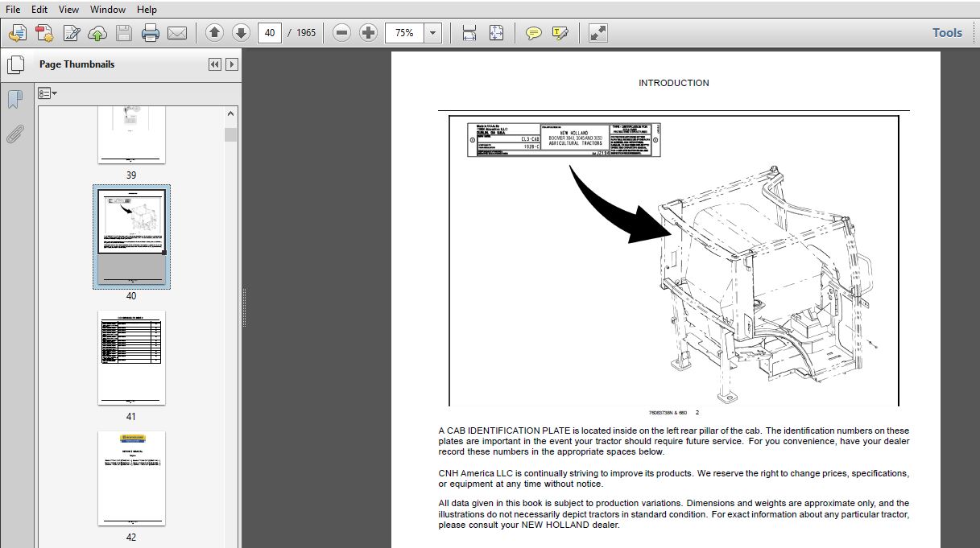This screenshot has height=548, width=980.
Task: Open the Edit menu
Action: [39, 10]
